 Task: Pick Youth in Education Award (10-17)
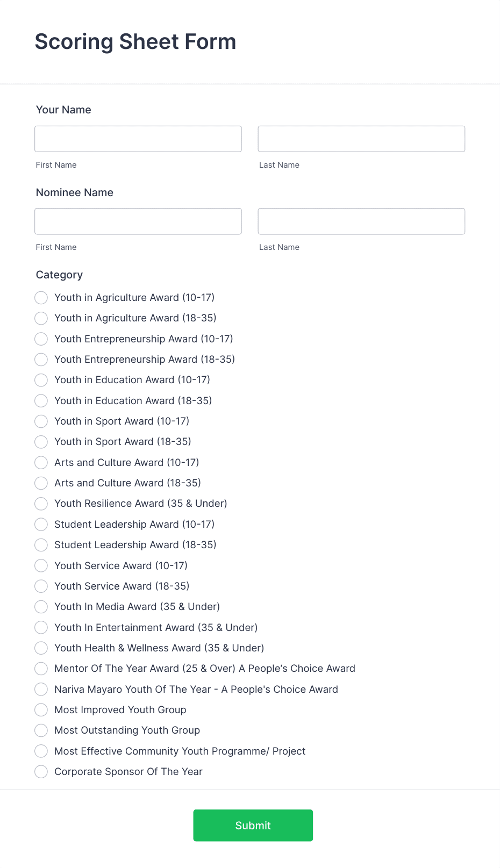click(41, 380)
